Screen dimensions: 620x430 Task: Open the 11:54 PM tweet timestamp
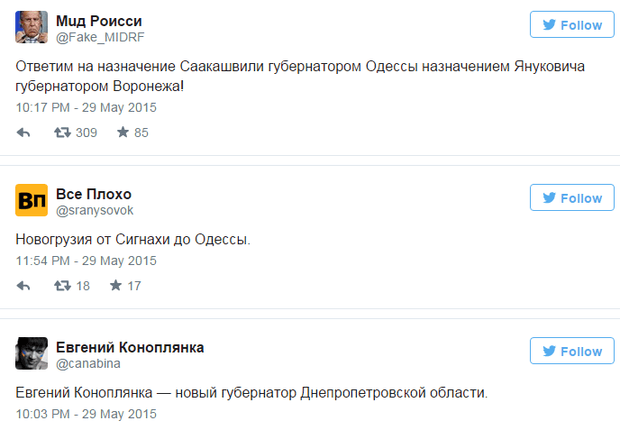(87, 259)
